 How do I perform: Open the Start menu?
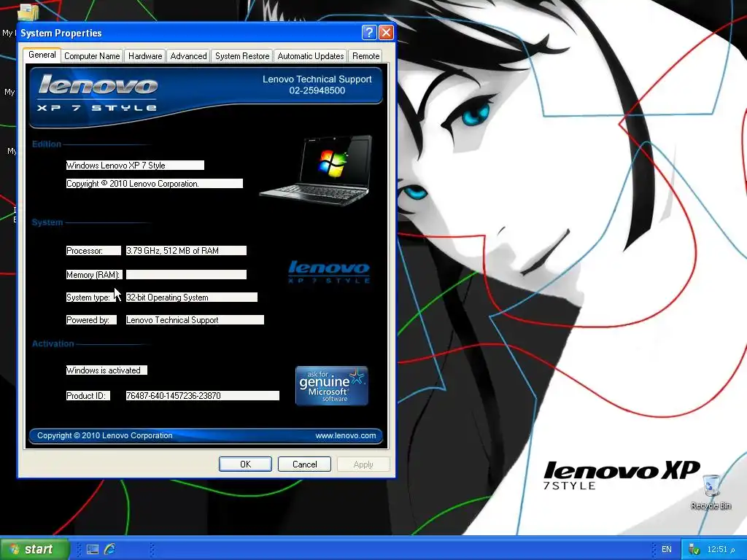click(x=35, y=549)
